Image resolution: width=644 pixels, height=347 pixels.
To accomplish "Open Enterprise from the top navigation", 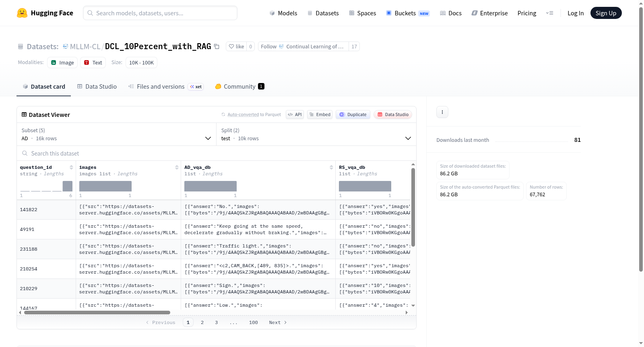I will 490,13.
